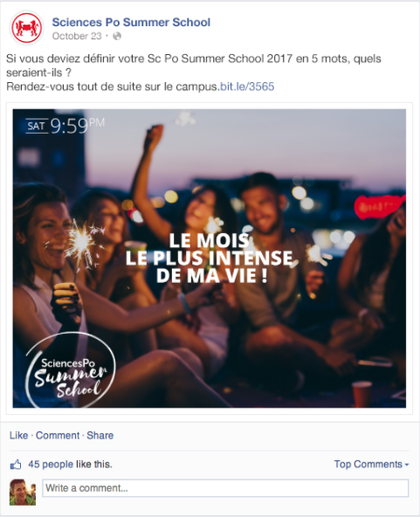Click the thumbs-up likes icon
This screenshot has height=517, width=420.
pyautogui.click(x=16, y=465)
